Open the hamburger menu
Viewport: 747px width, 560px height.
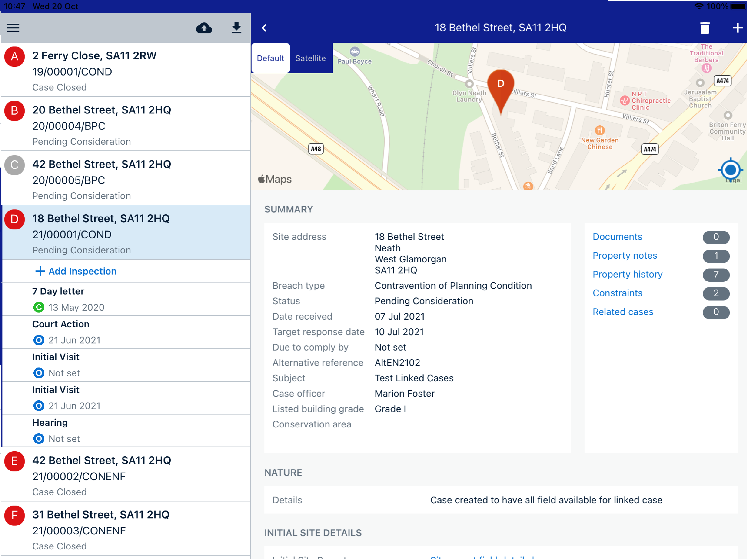tap(13, 28)
